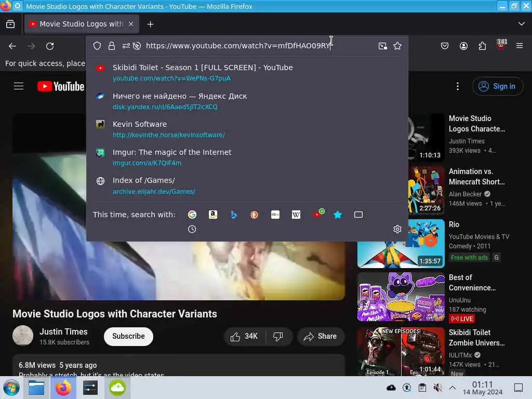The width and height of the screenshot is (532, 399).
Task: Open the start menu launcher in taskbar
Action: [x=11, y=388]
